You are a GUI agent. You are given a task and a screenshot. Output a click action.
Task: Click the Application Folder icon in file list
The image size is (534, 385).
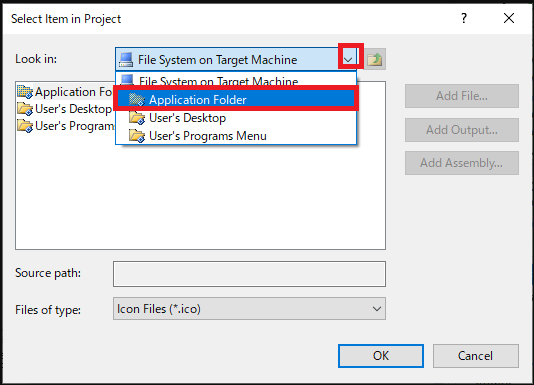(25, 92)
